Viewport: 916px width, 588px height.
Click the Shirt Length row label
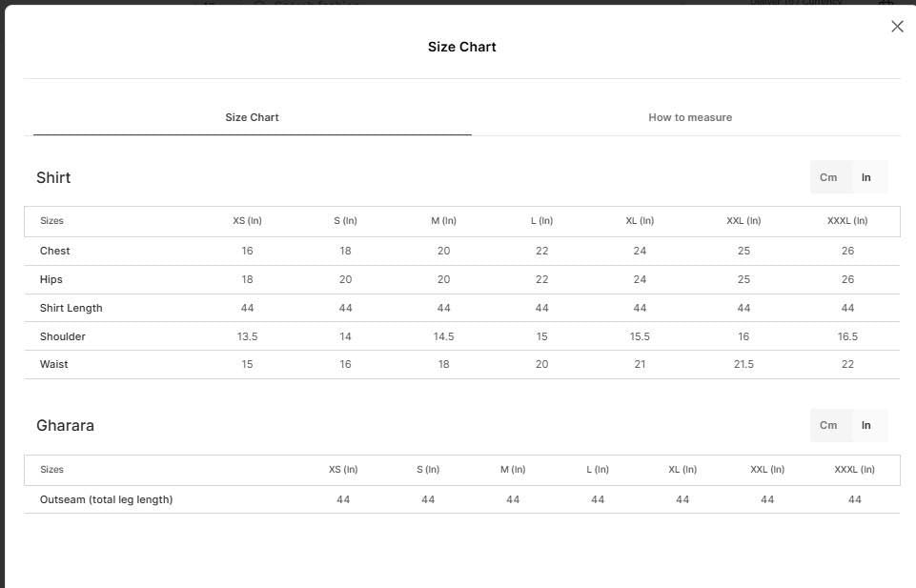pos(71,308)
